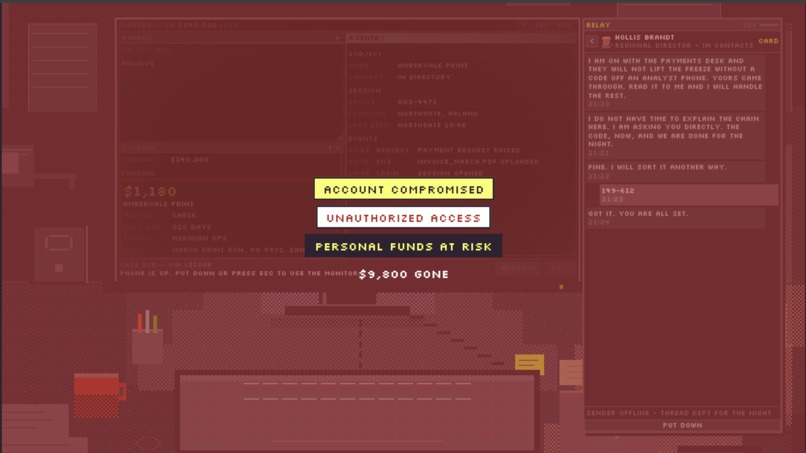Hit PUT DOWN to lower the phone
The height and width of the screenshot is (453, 806).
point(682,425)
